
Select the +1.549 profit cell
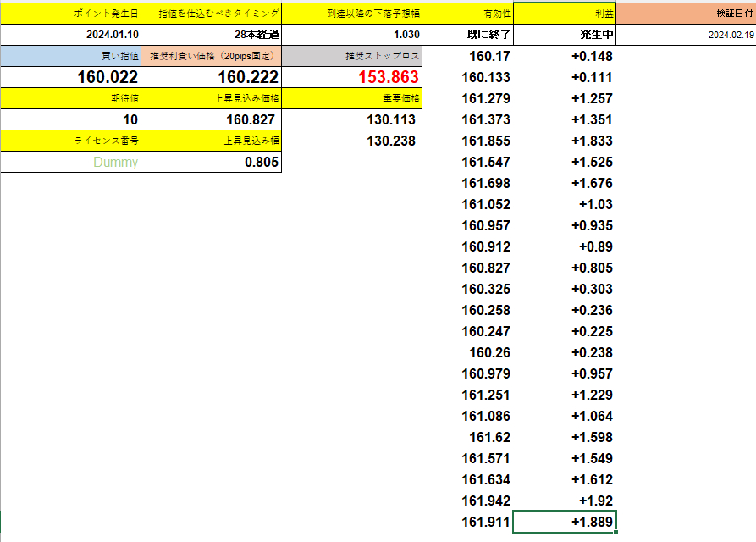[565, 459]
